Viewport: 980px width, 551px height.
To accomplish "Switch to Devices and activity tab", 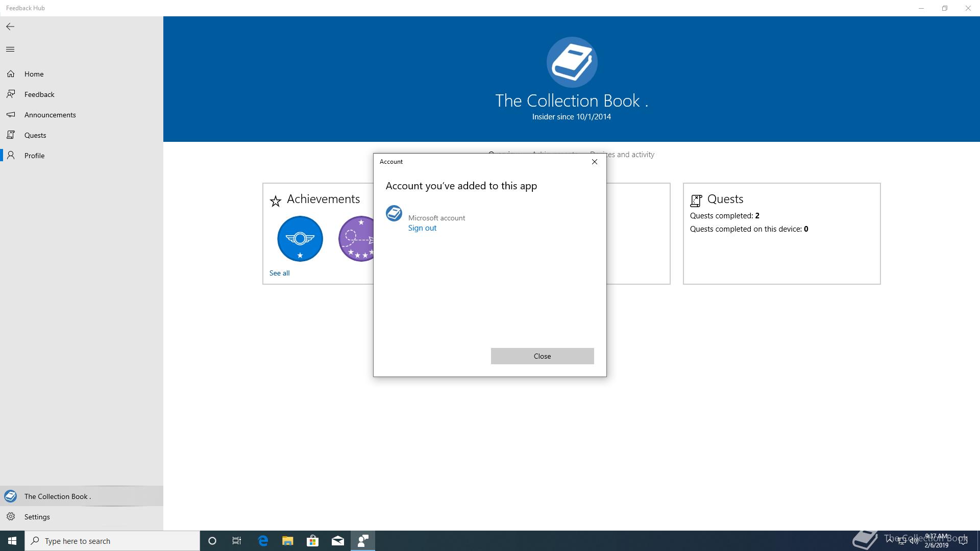I will pos(622,154).
